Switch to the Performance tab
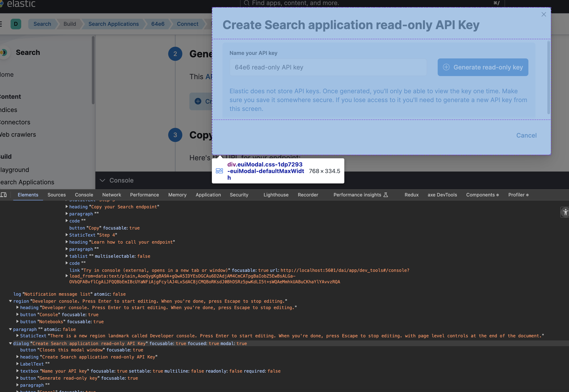Screen dimensions: 569x392 (144, 195)
